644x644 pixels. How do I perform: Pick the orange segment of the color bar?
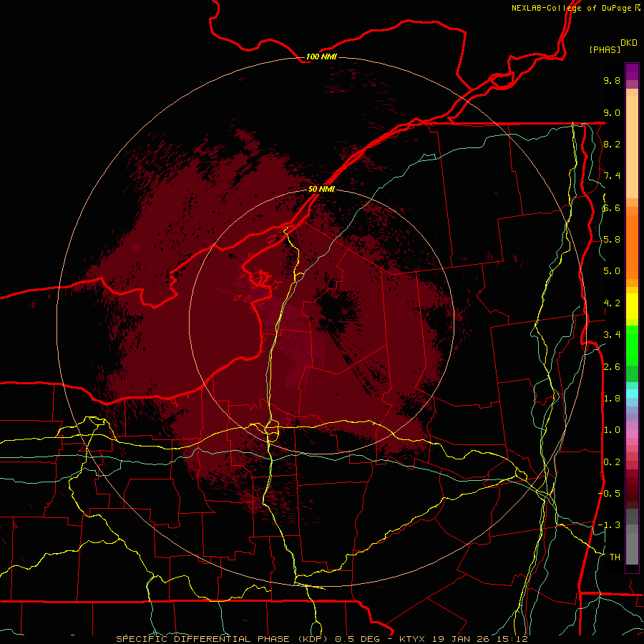632,246
